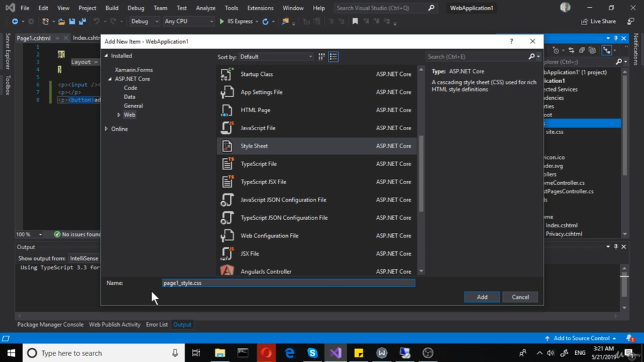This screenshot has width=644, height=362.
Task: Switch to the Error List tab
Action: click(x=157, y=325)
